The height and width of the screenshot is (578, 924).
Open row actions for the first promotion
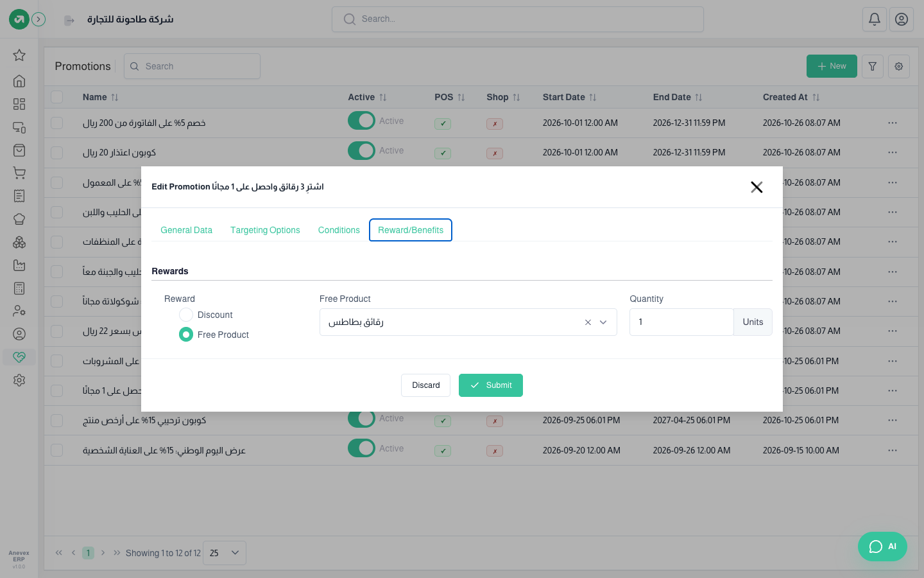click(x=893, y=123)
